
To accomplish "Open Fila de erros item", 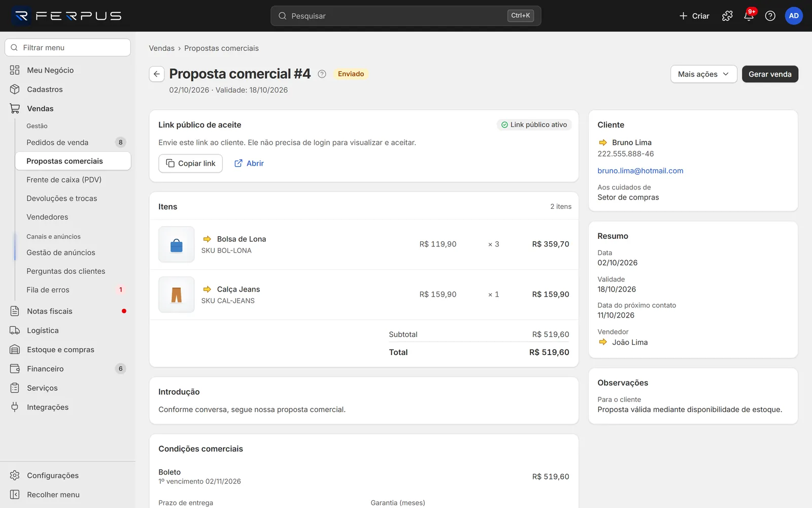I will pos(73,290).
